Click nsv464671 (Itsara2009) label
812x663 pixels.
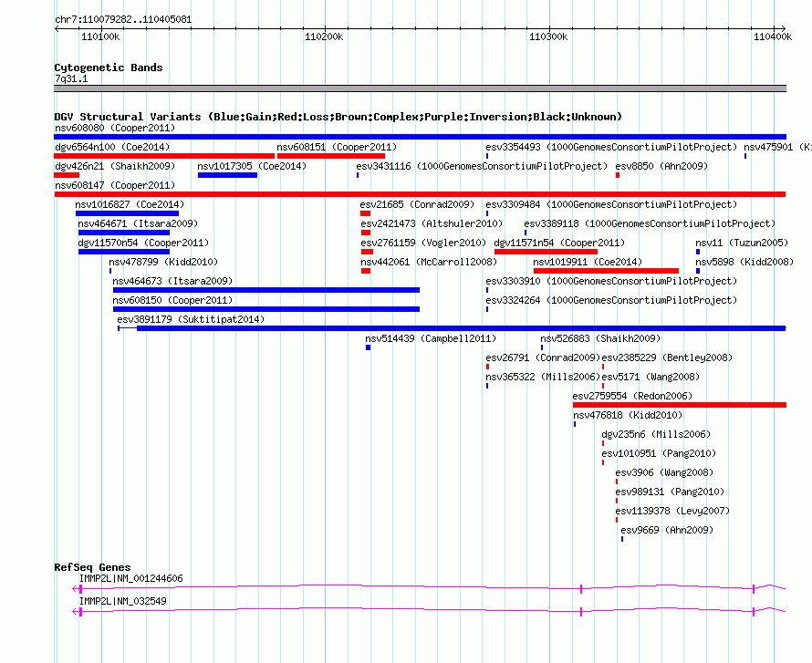tap(138, 223)
